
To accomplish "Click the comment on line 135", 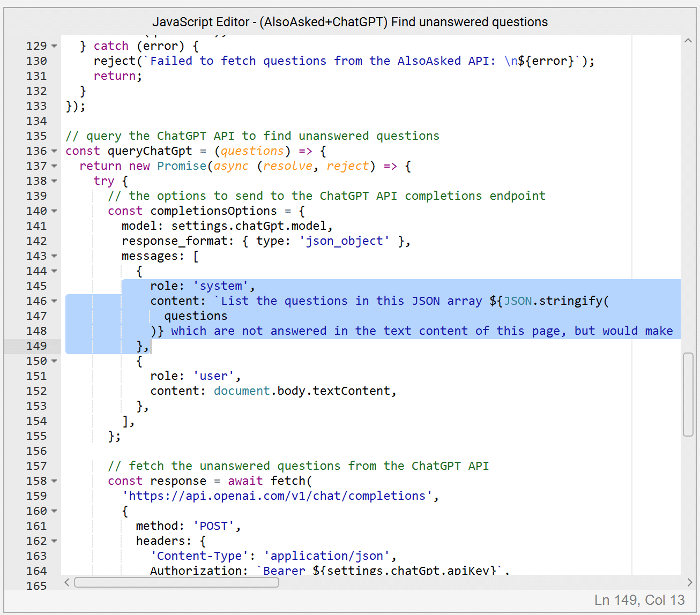I will pyautogui.click(x=252, y=136).
